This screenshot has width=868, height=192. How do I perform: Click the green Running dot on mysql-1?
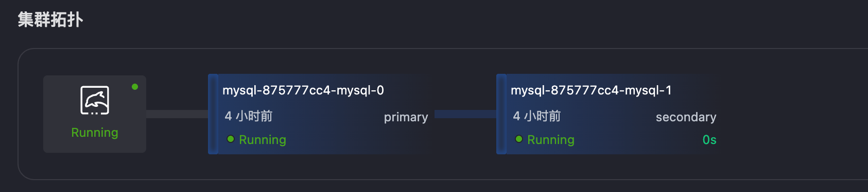(519, 139)
